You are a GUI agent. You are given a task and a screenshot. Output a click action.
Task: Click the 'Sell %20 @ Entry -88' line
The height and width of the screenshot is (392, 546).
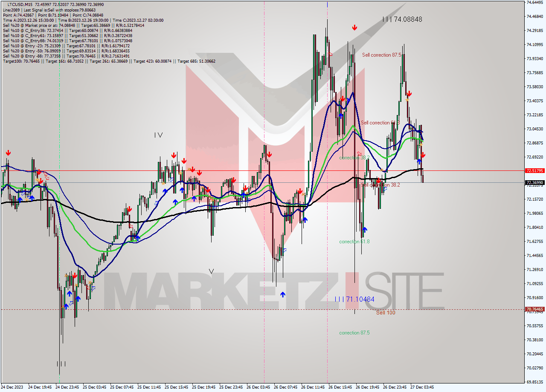coord(66,56)
